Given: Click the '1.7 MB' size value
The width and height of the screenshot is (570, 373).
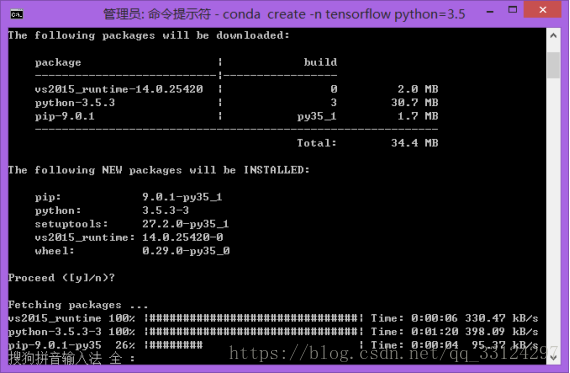Looking at the screenshot, I should 418,116.
